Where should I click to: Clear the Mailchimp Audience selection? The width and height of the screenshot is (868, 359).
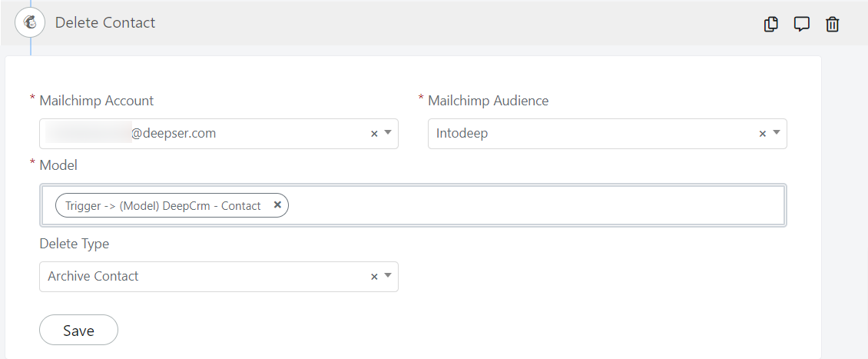click(763, 134)
